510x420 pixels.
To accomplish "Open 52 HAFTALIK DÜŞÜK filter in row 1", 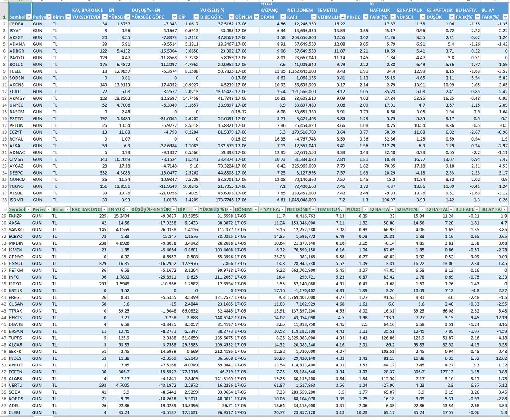I will pos(450,17).
